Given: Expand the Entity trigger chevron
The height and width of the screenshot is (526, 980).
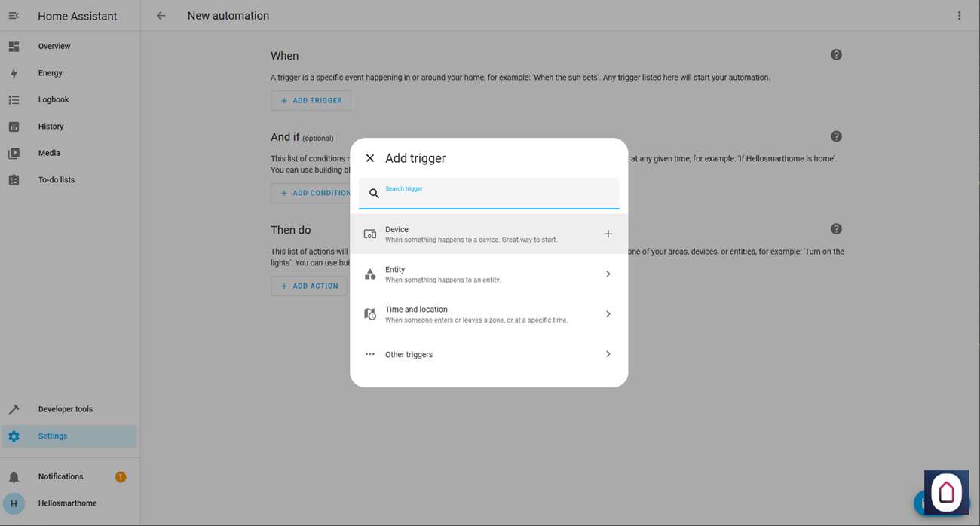Looking at the screenshot, I should pos(608,274).
